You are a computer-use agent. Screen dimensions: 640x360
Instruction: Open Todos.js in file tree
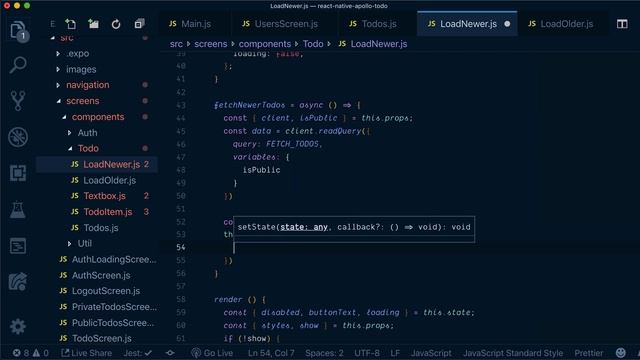[101, 228]
